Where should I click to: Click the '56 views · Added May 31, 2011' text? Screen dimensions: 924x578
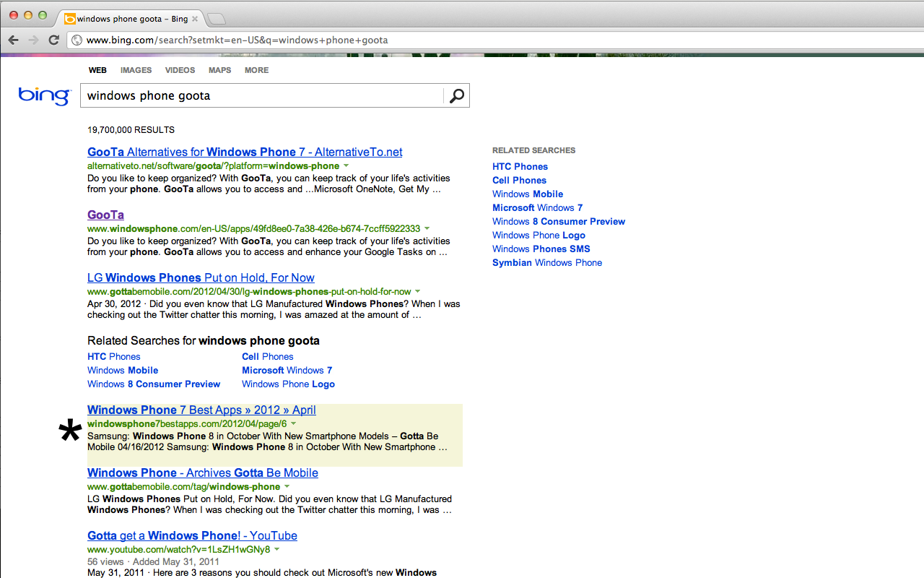153,561
